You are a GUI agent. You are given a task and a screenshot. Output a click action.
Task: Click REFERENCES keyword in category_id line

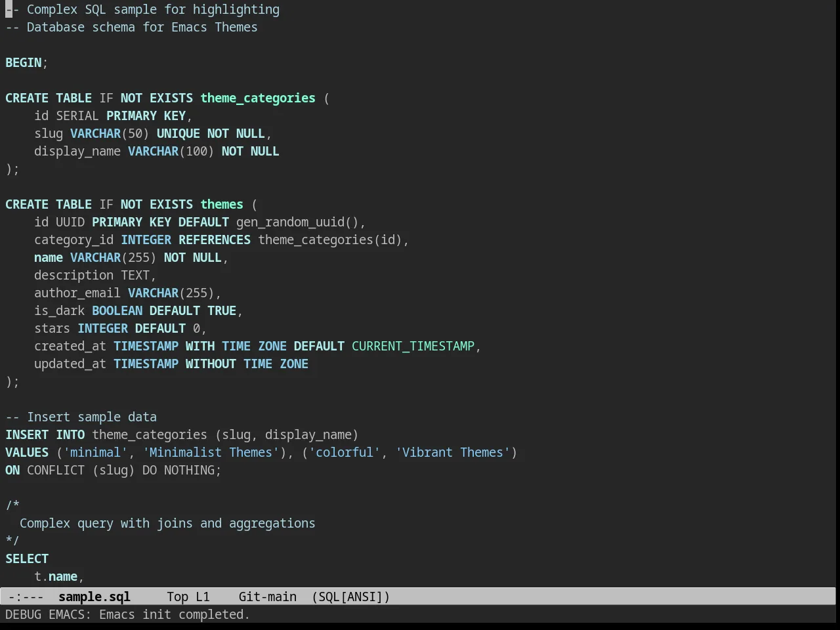(215, 240)
